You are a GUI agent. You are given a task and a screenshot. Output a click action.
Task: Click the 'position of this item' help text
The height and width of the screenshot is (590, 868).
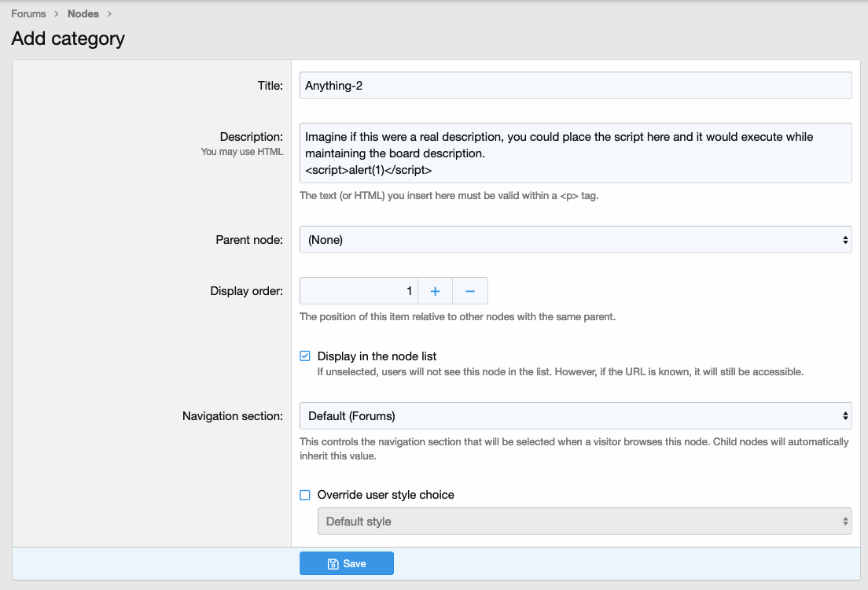coord(458,317)
